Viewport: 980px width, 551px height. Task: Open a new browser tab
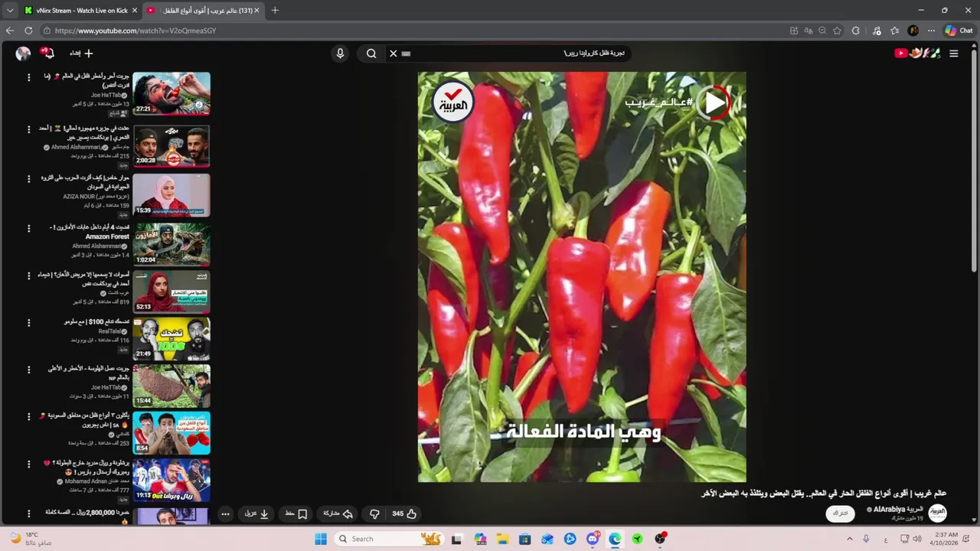click(275, 11)
